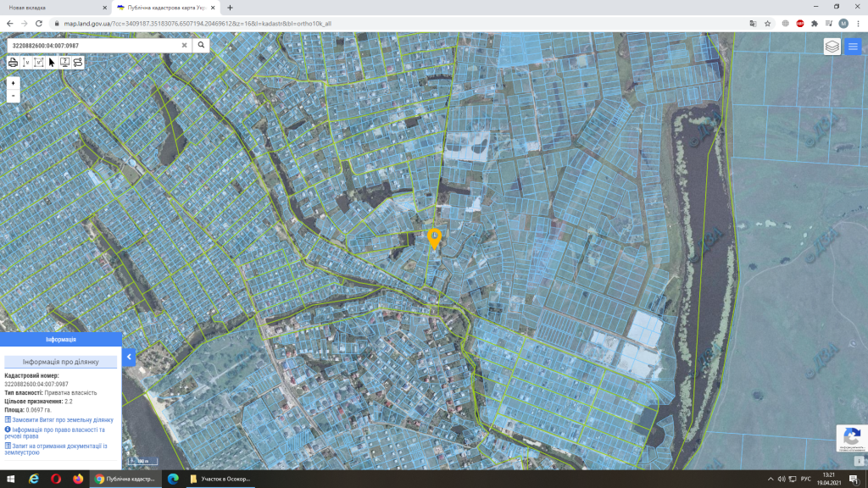Activate the pointer selection tool
The height and width of the screenshot is (488, 868).
52,62
